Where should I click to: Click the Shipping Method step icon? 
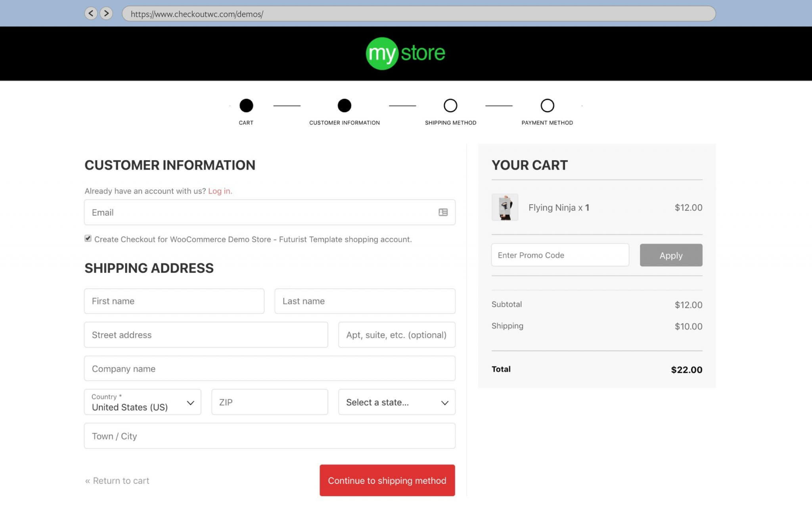pyautogui.click(x=450, y=105)
